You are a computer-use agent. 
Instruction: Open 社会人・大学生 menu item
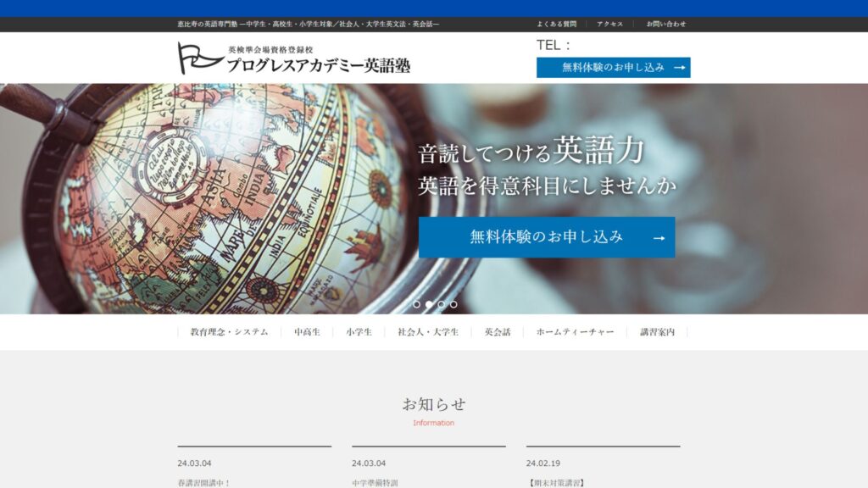click(x=428, y=332)
